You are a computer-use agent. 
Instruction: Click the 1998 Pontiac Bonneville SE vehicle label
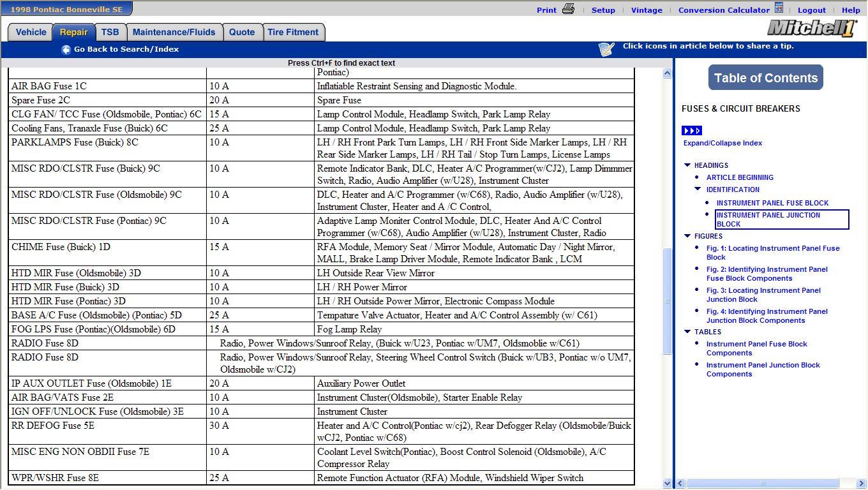tap(66, 9)
